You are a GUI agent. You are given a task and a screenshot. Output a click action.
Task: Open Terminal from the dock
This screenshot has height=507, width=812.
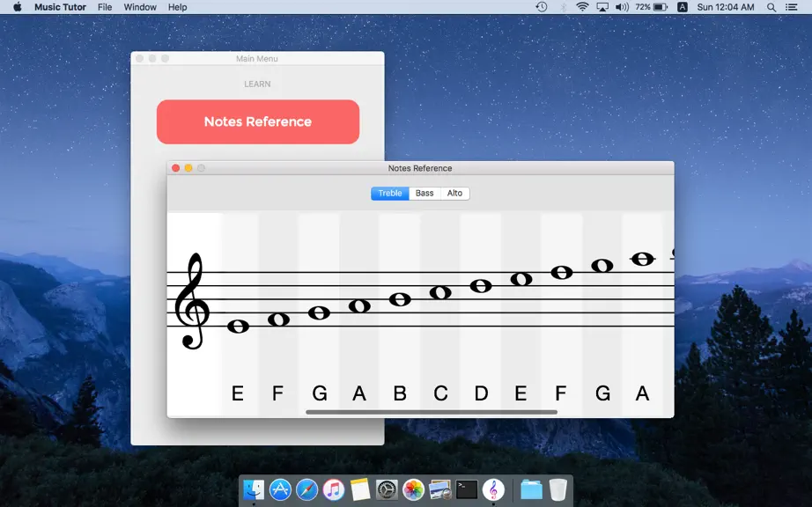[466, 489]
